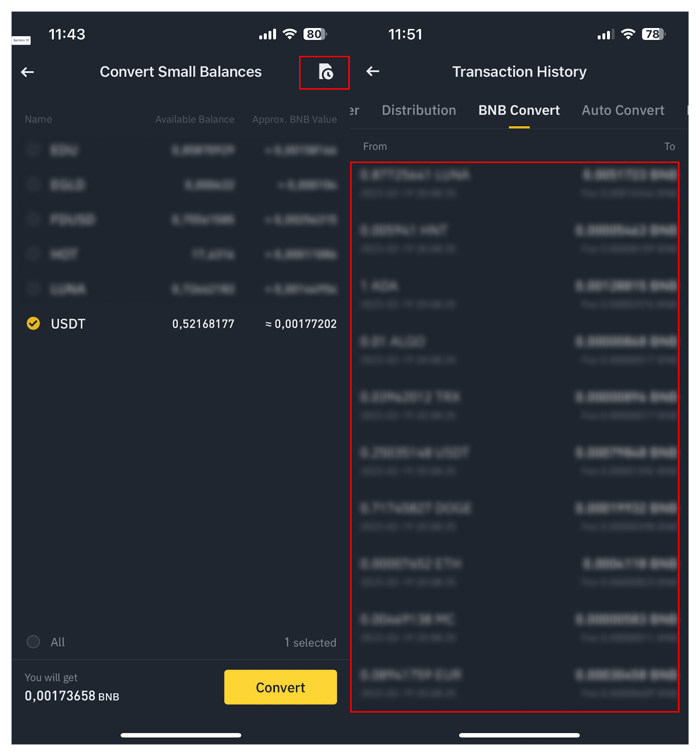700x756 pixels.
Task: Tap the yellow Convert button
Action: pyautogui.click(x=281, y=687)
